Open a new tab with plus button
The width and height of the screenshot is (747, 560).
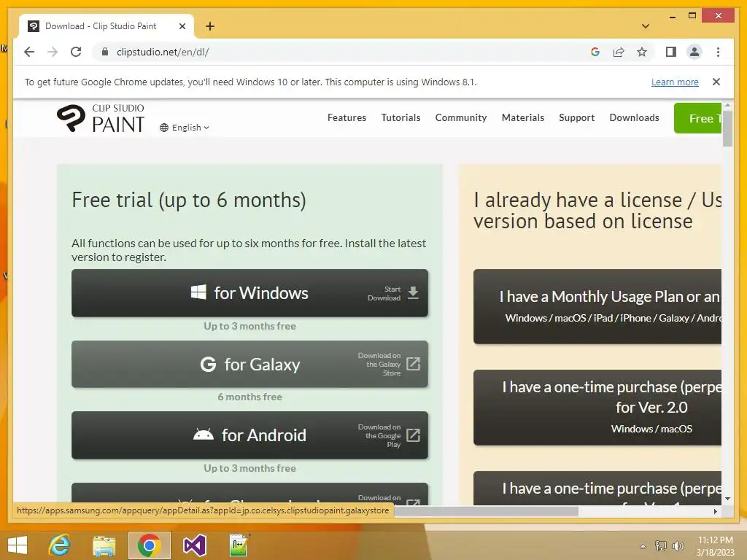pos(210,26)
